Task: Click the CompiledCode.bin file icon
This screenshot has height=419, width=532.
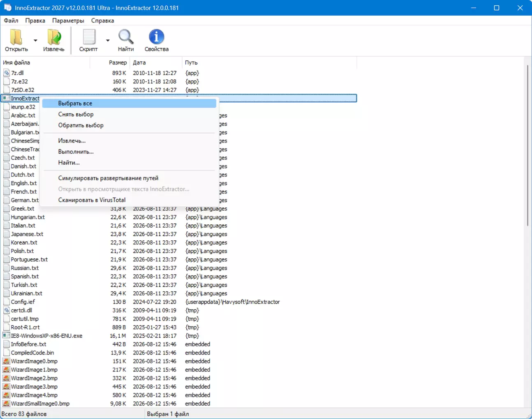Action: click(6, 353)
